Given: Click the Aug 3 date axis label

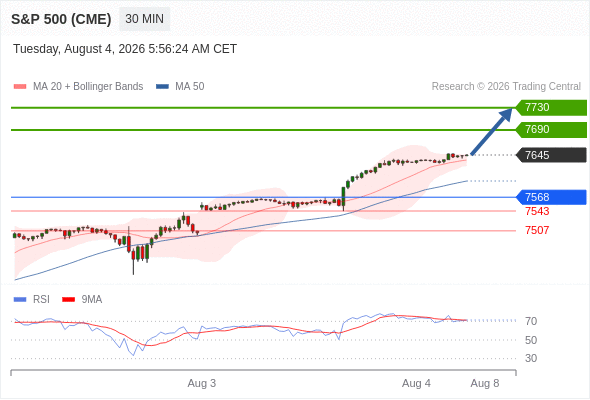Looking at the screenshot, I should click(x=202, y=383).
